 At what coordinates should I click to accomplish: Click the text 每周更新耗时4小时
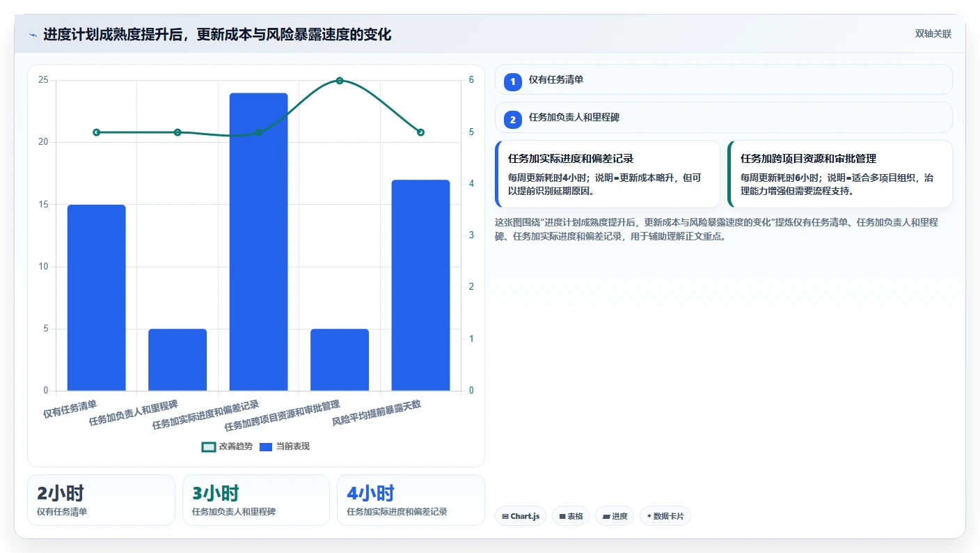[x=549, y=178]
